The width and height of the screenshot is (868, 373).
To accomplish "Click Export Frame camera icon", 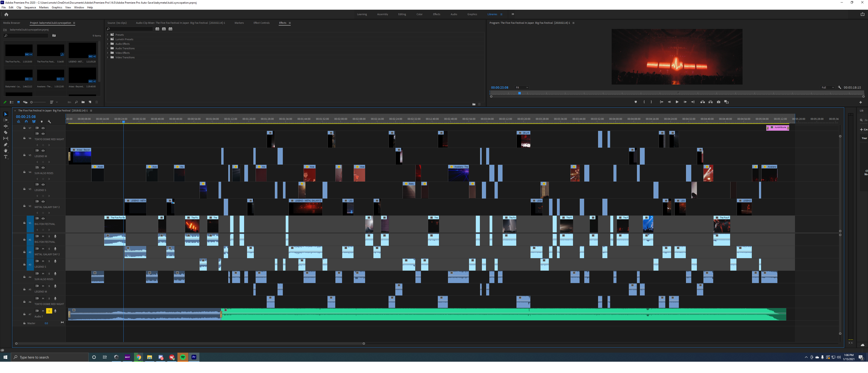I will tap(718, 102).
